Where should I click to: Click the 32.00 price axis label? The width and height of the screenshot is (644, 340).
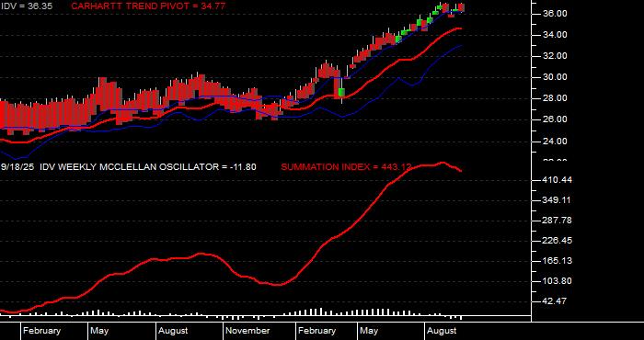556,56
